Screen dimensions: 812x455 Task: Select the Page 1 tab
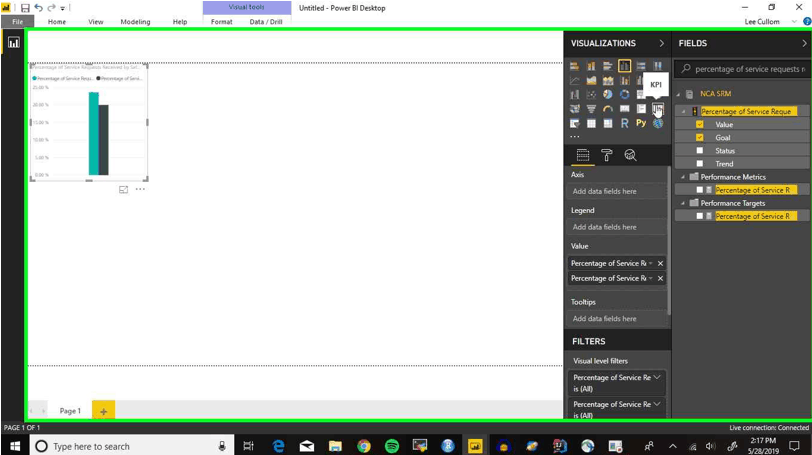coord(70,411)
